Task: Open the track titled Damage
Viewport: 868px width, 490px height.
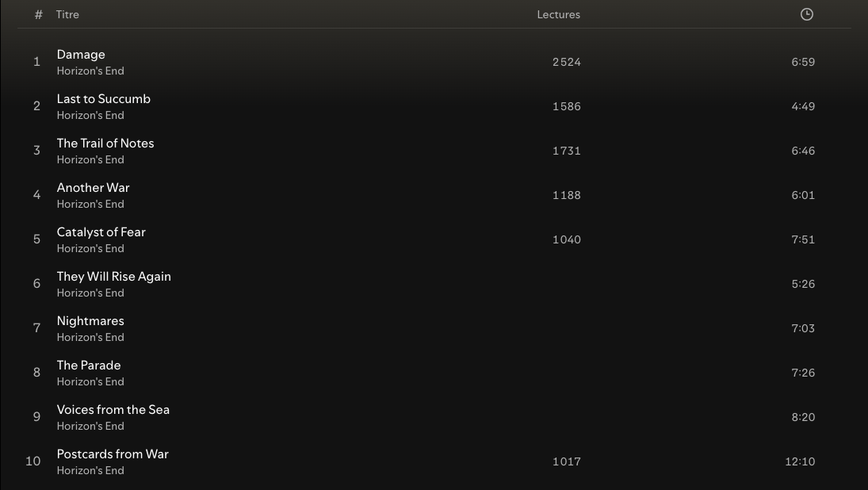Action: (x=81, y=54)
